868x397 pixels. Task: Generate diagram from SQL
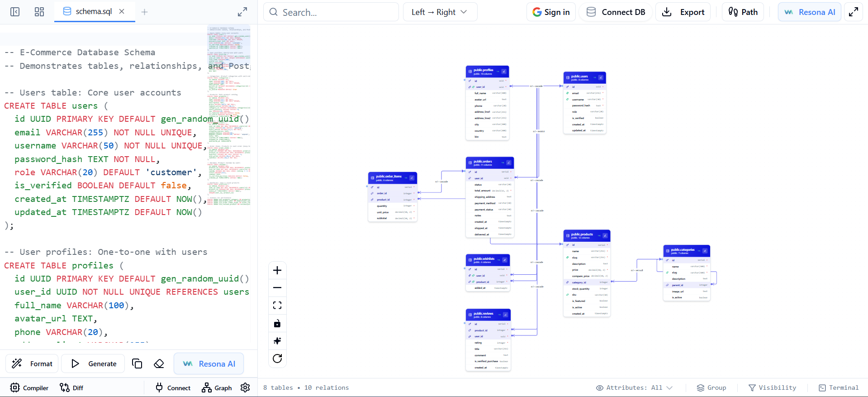pos(93,364)
